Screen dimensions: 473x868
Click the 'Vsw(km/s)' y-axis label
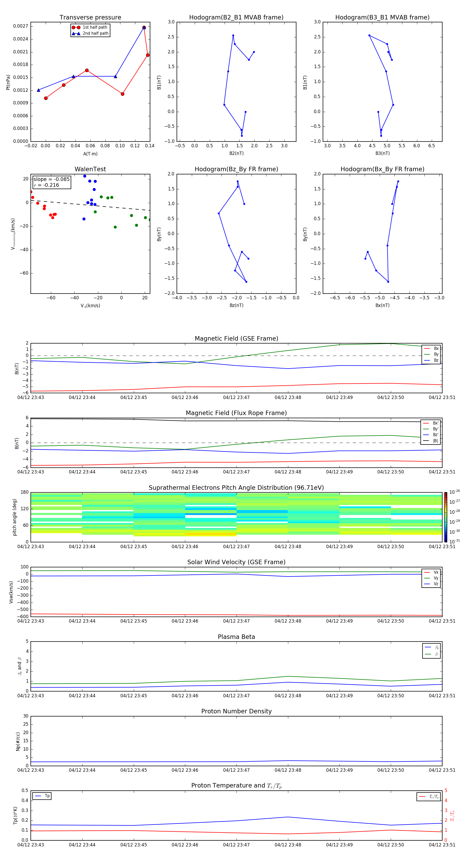click(x=11, y=592)
